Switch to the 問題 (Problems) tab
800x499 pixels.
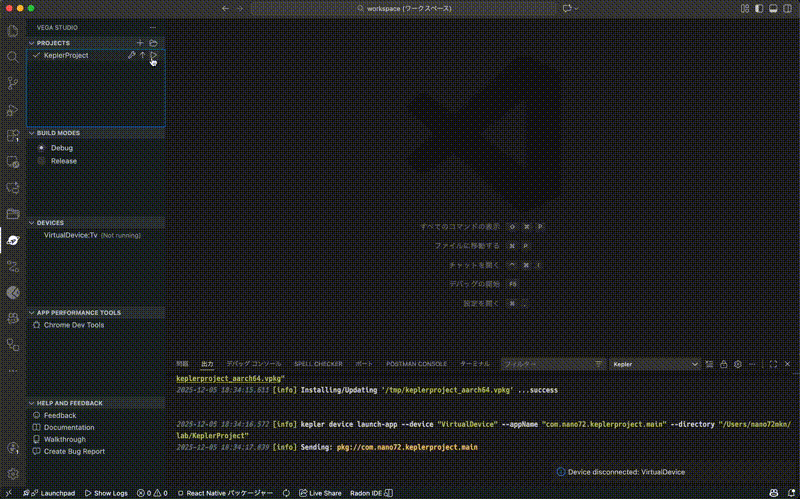182,364
